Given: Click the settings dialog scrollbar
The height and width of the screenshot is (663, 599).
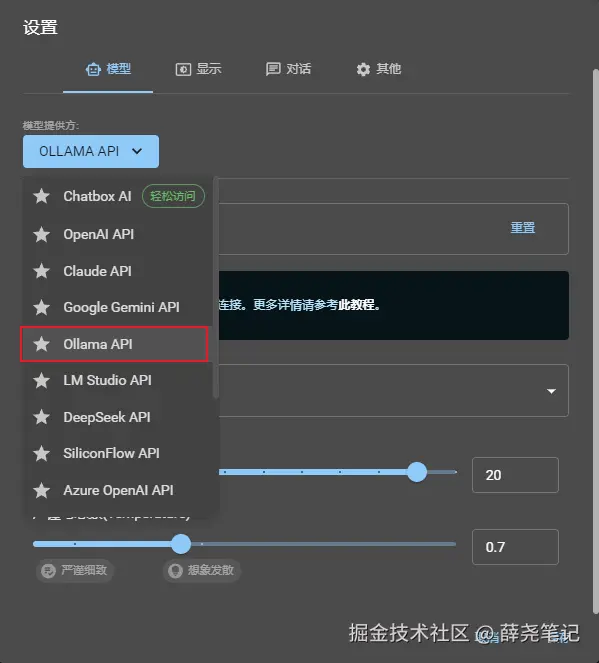Looking at the screenshot, I should click(596, 341).
